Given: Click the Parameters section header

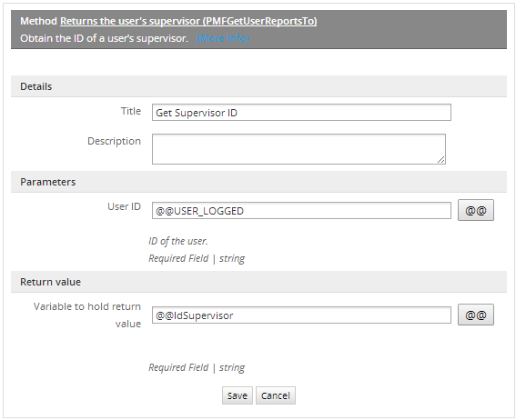Looking at the screenshot, I should 258,182.
